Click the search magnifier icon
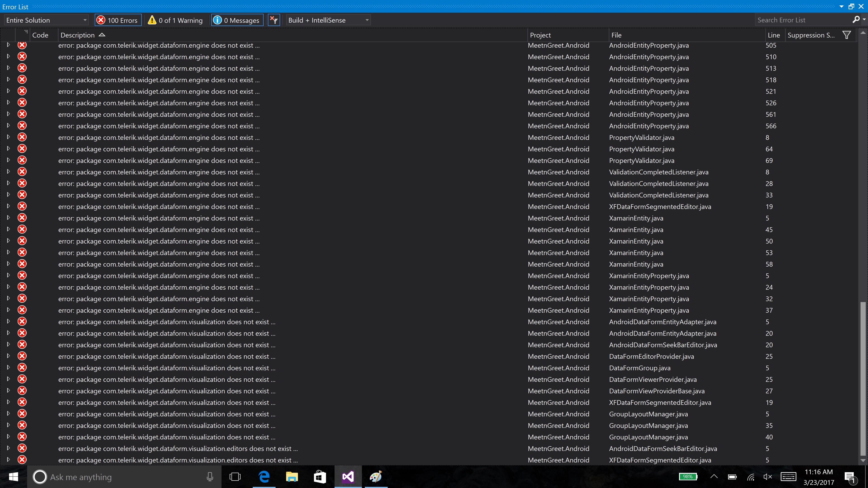 coord(856,20)
